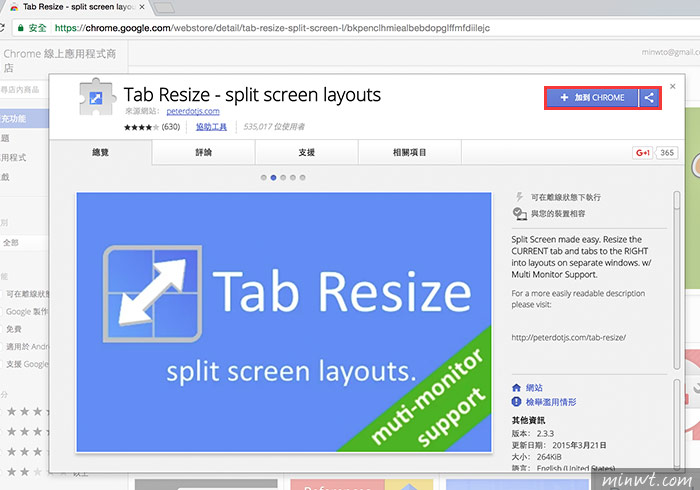Viewport: 700px width, 490px height.
Task: Select the second highlighted carousel dot
Action: pyautogui.click(x=273, y=178)
